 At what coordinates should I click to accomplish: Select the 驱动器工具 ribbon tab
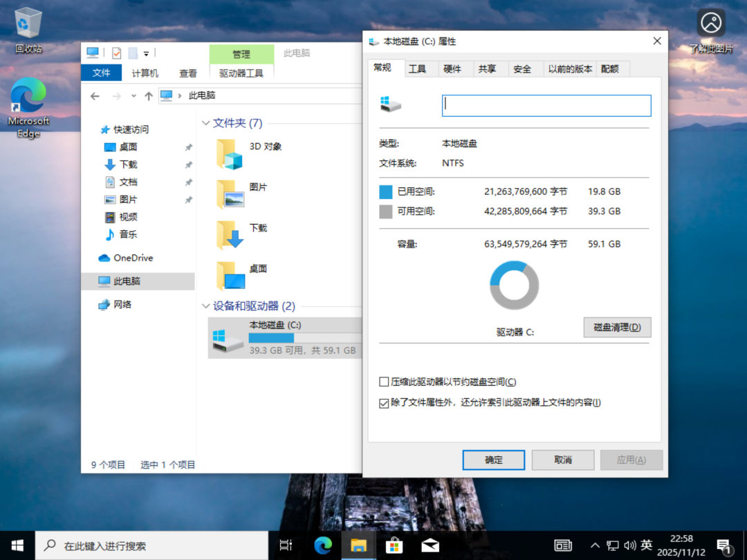pyautogui.click(x=241, y=73)
